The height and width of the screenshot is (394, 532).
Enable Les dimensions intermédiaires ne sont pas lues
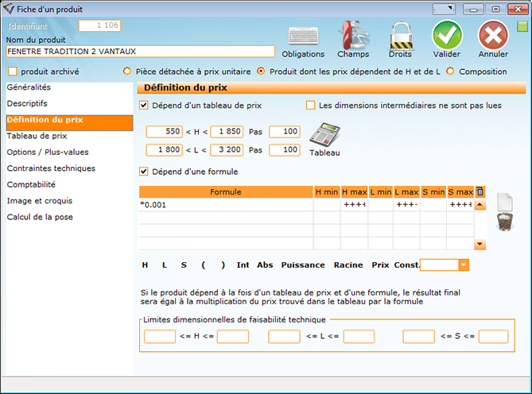click(310, 106)
